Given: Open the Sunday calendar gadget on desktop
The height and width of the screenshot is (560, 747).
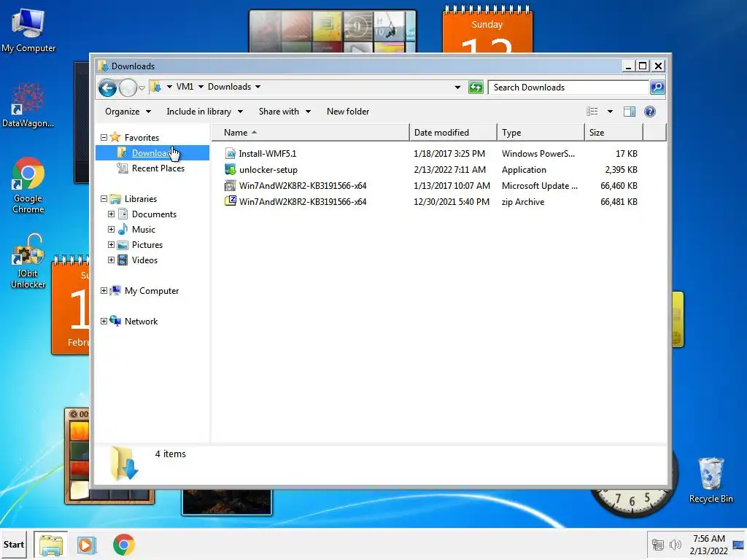Looking at the screenshot, I should pos(487,29).
